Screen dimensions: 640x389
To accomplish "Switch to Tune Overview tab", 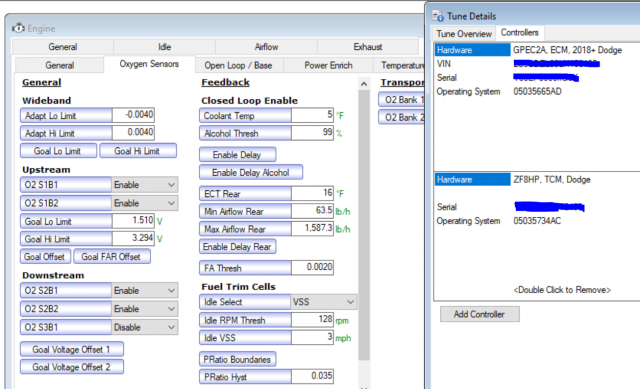I will click(x=464, y=34).
